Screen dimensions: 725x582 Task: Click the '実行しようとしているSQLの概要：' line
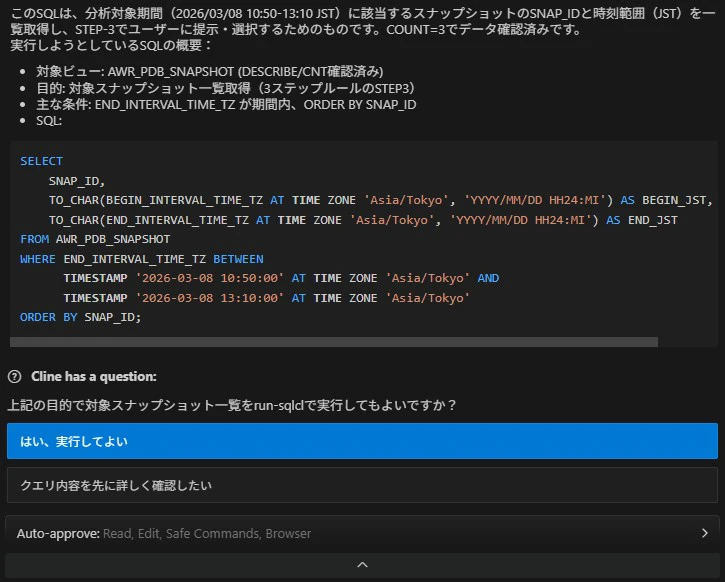pos(111,45)
